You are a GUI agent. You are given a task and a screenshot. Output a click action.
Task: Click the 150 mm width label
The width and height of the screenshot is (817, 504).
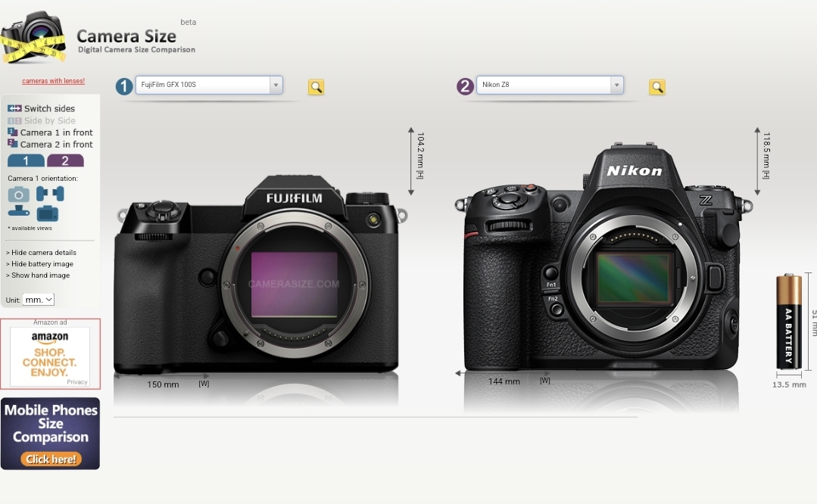[x=163, y=384]
